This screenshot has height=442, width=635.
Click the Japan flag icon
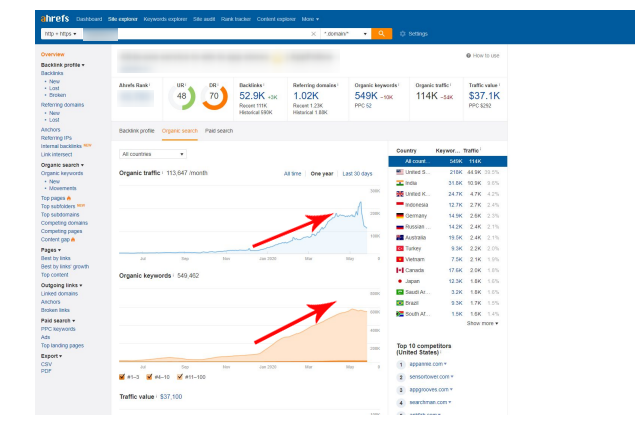coord(400,281)
